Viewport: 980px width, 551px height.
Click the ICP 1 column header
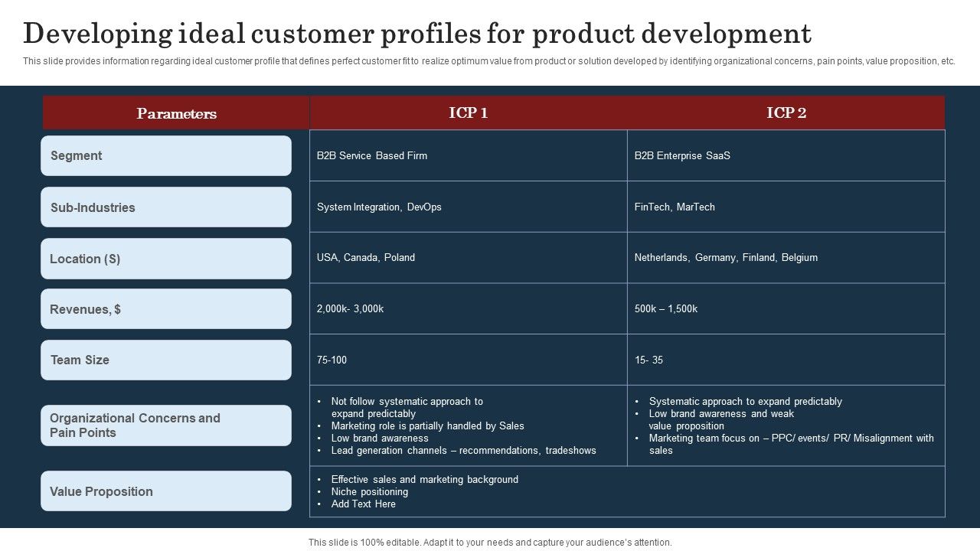pyautogui.click(x=469, y=112)
